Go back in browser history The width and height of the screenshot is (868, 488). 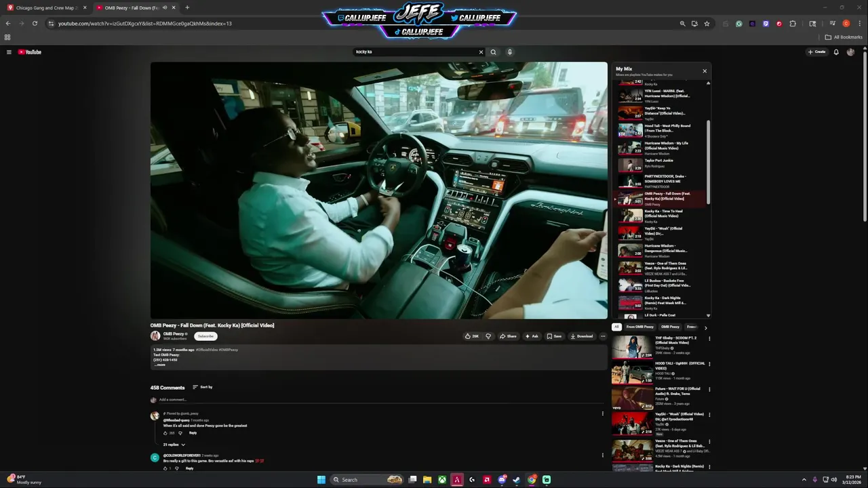pos(7,23)
